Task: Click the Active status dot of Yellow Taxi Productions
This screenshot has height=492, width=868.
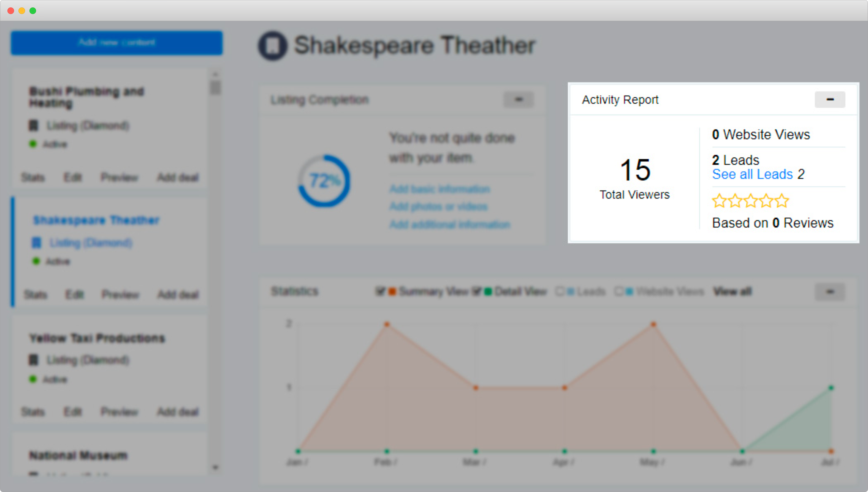Action: click(33, 379)
